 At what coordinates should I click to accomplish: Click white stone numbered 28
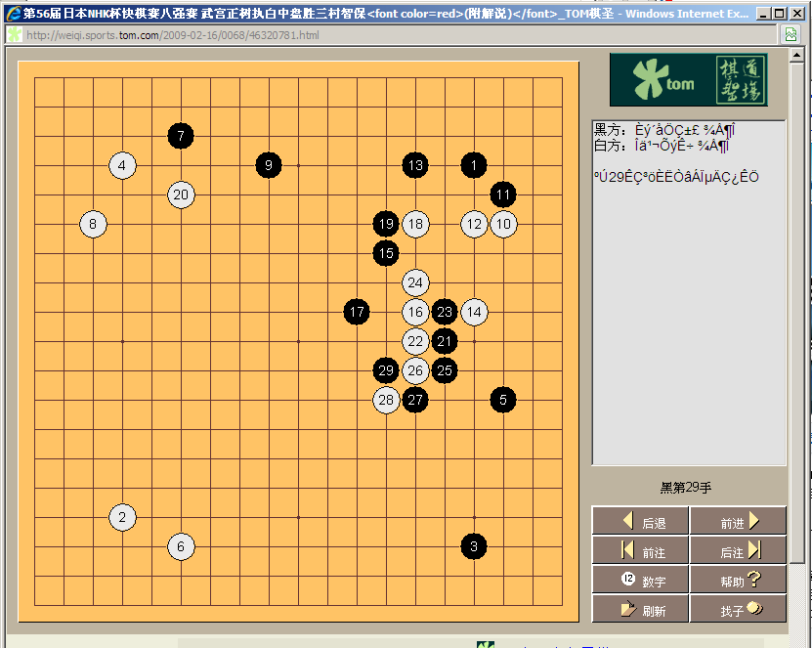(386, 400)
